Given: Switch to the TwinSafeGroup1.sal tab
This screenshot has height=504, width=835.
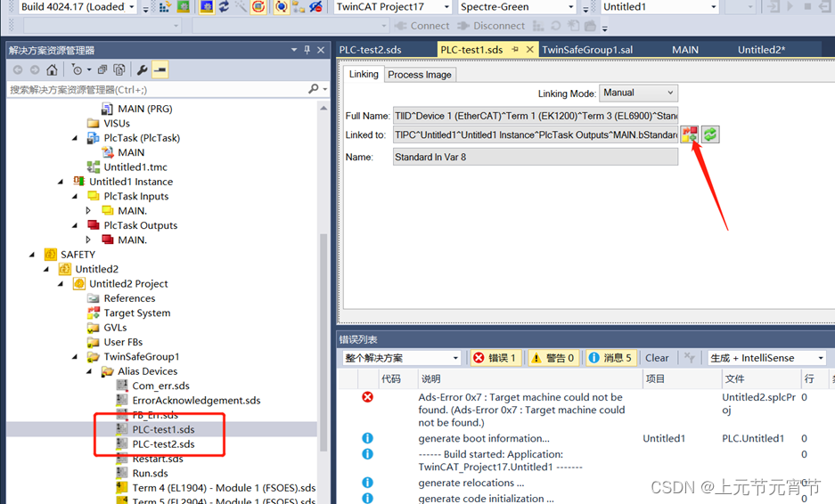Looking at the screenshot, I should [x=587, y=50].
